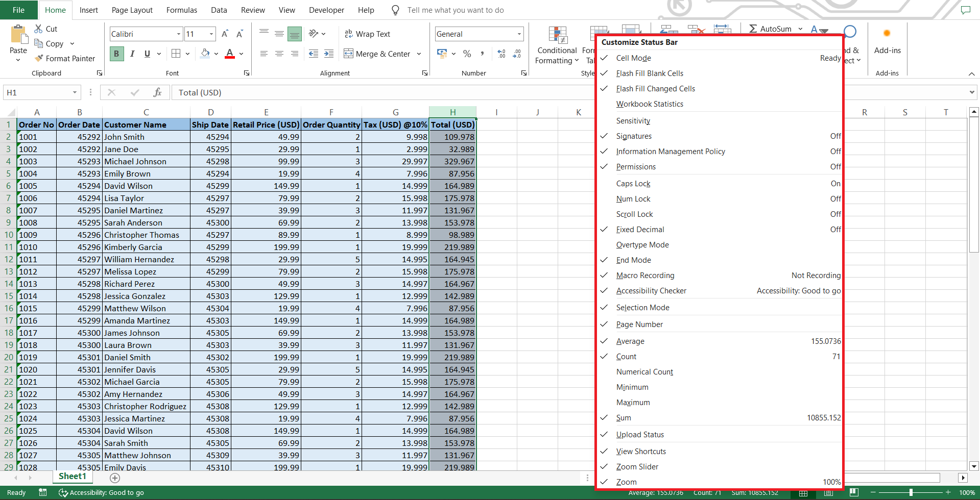Image resolution: width=980 pixels, height=500 pixels.
Task: Click the Percent Style icon
Action: tap(467, 54)
